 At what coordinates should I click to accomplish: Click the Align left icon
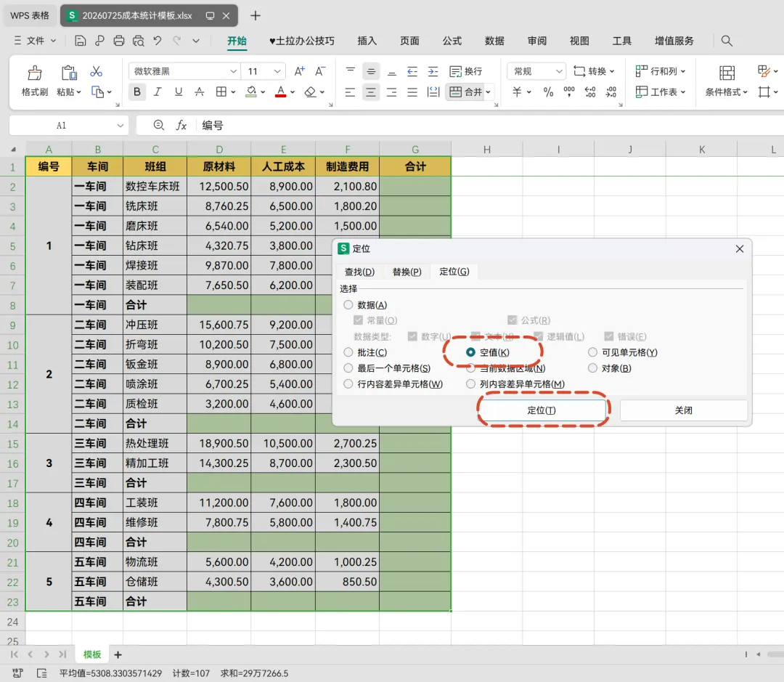point(350,92)
